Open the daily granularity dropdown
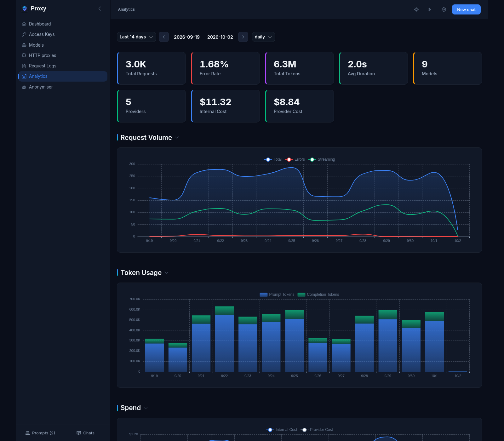504x441 pixels. [x=264, y=37]
